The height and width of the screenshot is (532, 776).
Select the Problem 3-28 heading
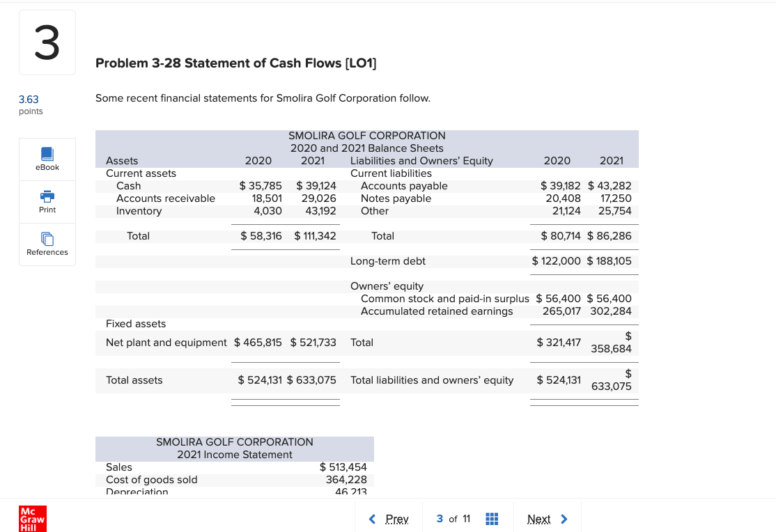pyautogui.click(x=236, y=63)
